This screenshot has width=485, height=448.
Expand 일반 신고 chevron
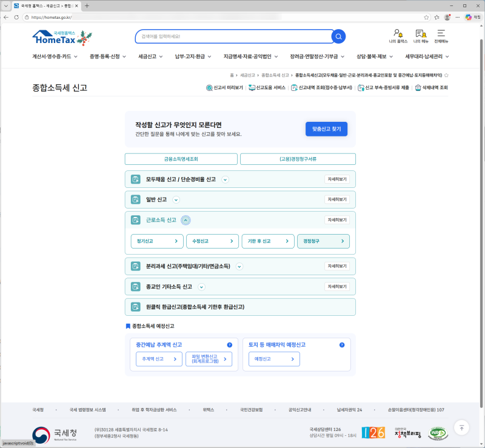(176, 200)
